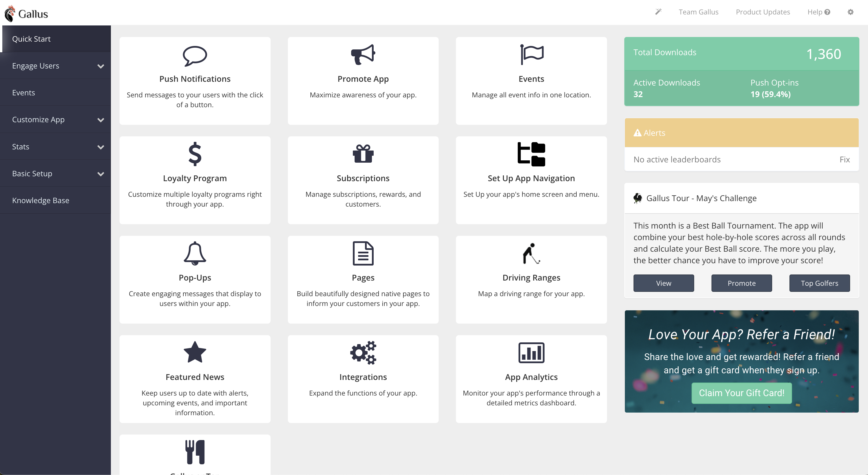Click the Top Golfers button
868x475 pixels.
pos(819,283)
